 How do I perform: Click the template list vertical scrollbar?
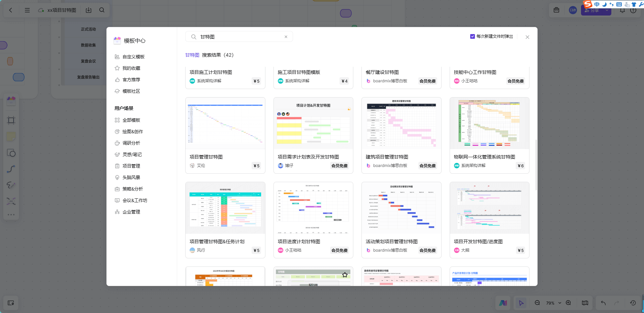(x=536, y=165)
